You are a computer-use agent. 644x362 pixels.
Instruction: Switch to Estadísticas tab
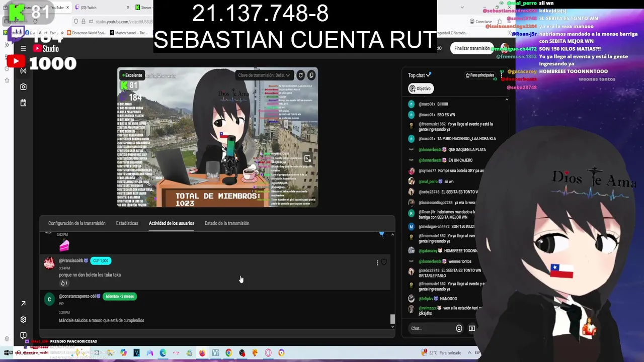(127, 223)
